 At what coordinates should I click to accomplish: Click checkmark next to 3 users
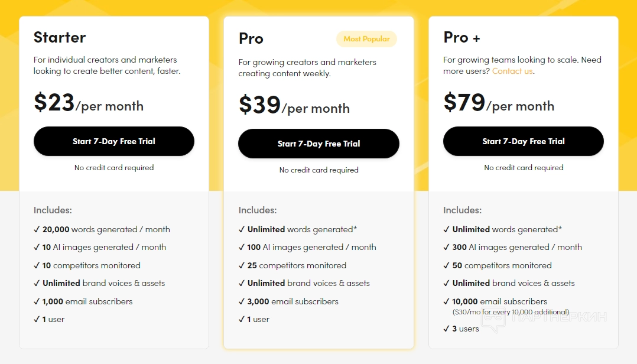point(447,329)
